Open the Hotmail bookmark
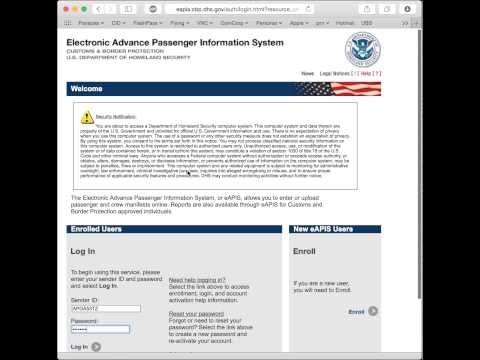Image resolution: width=480 pixels, height=360 pixels. point(345,23)
